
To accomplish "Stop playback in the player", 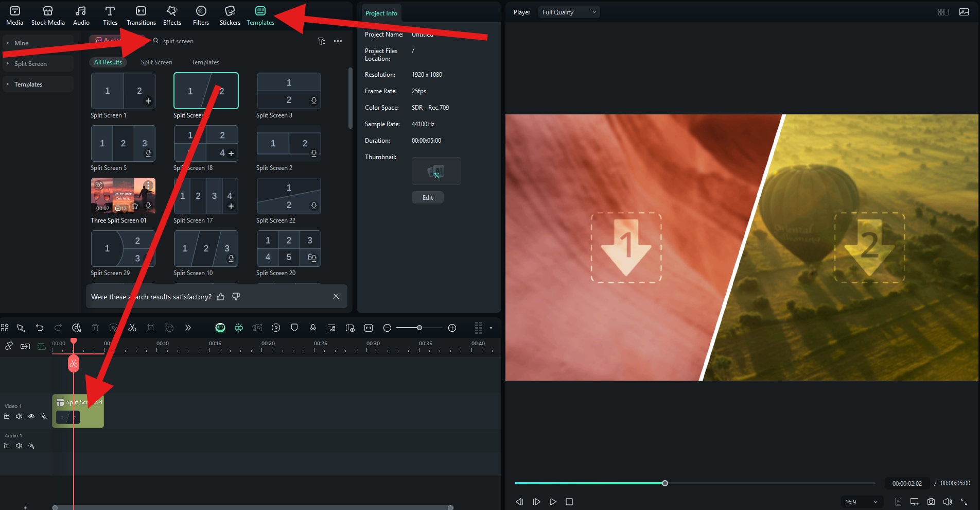I will (569, 502).
